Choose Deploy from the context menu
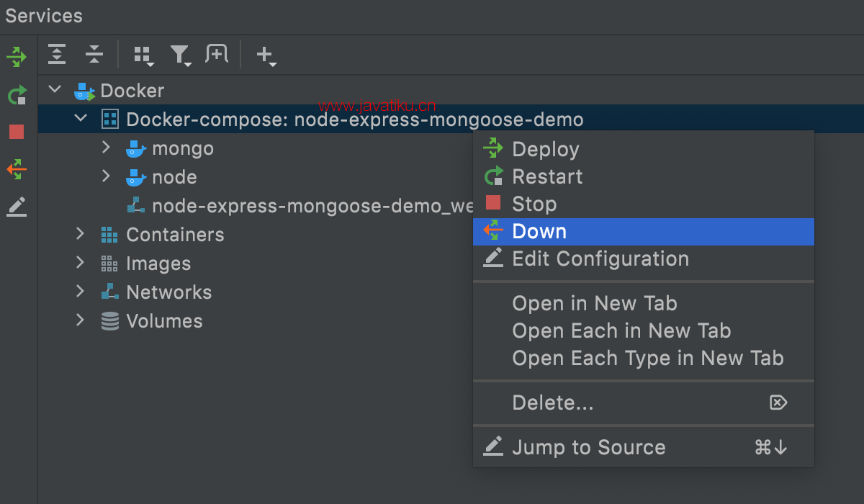 click(x=643, y=149)
